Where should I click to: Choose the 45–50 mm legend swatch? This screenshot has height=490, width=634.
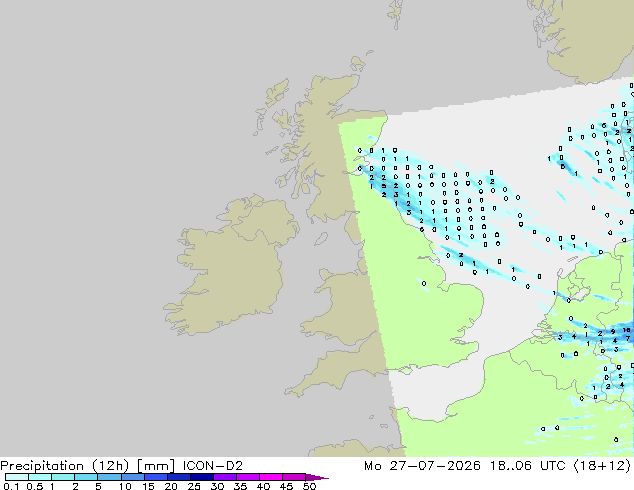pos(293,477)
